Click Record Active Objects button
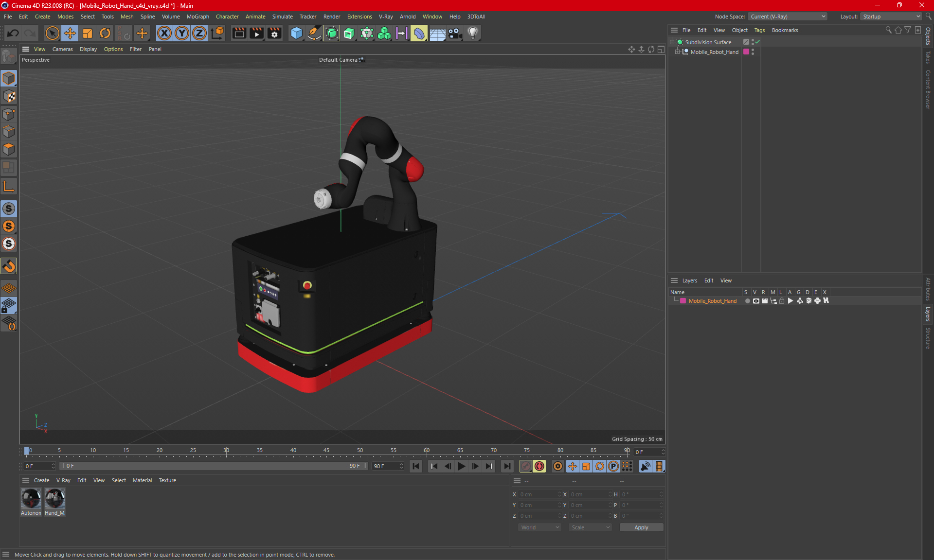Viewport: 934px width, 560px height. 526,466
